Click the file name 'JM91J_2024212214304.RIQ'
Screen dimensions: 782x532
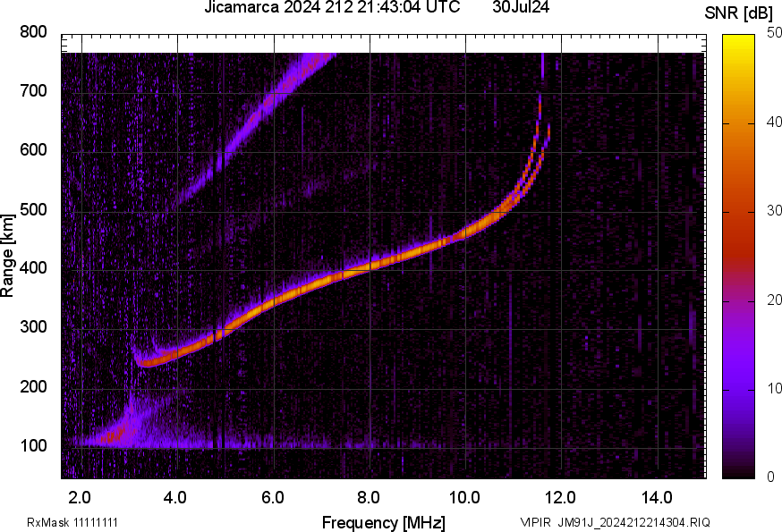click(x=633, y=522)
